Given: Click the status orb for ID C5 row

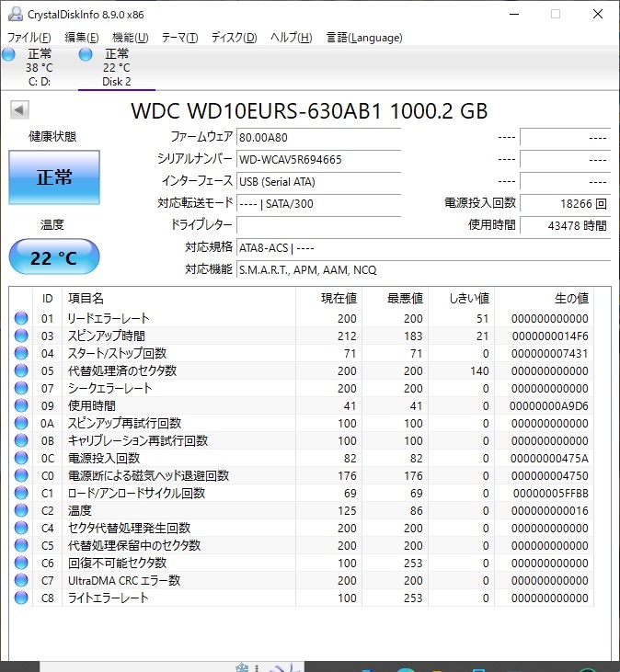Looking at the screenshot, I should tap(21, 545).
